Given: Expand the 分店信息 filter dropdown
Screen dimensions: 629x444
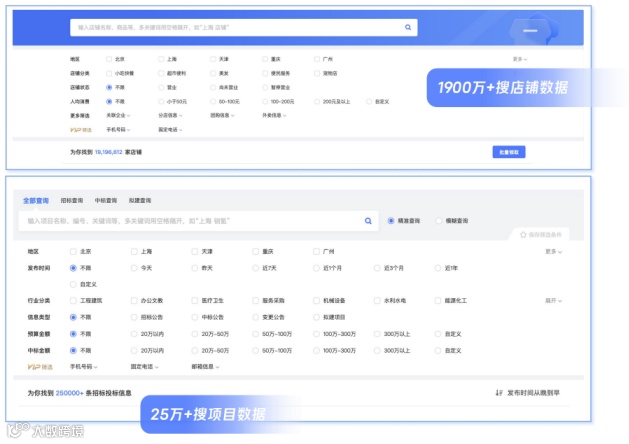Looking at the screenshot, I should coord(170,116).
